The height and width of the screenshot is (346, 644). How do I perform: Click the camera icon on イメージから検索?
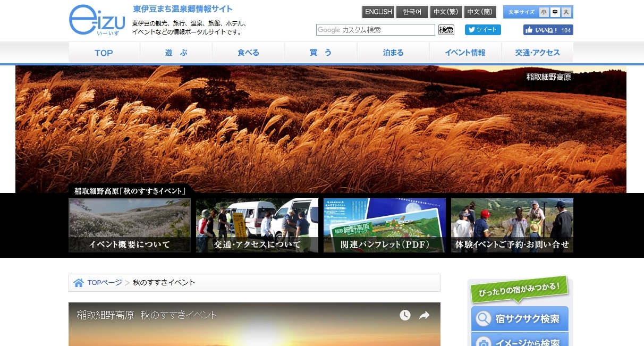483,342
